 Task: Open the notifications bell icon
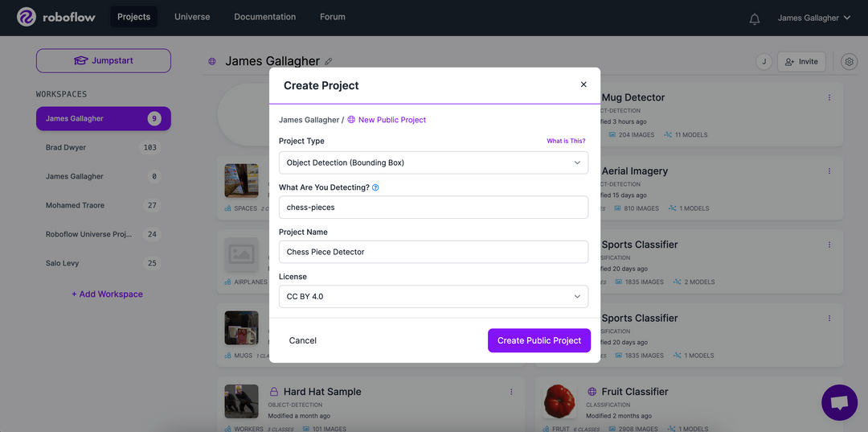coord(754,19)
